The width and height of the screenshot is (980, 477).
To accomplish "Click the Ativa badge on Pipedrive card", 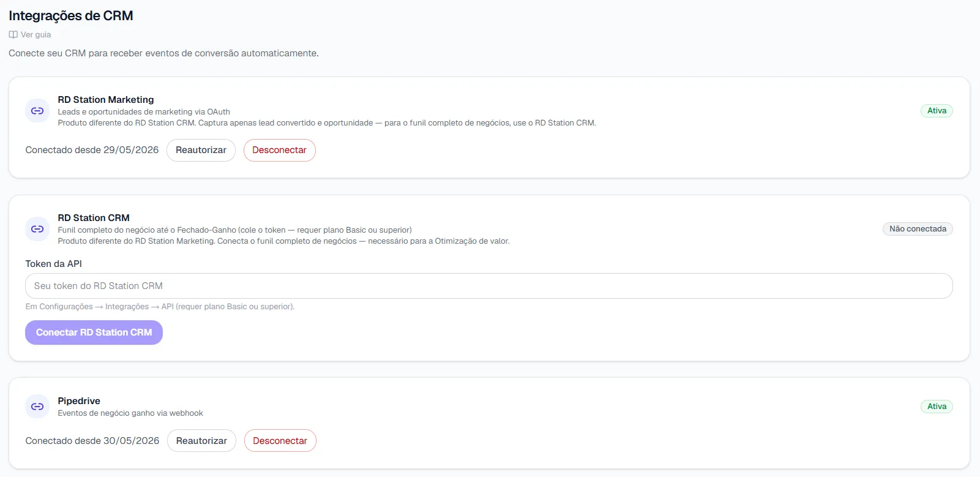I will [937, 407].
